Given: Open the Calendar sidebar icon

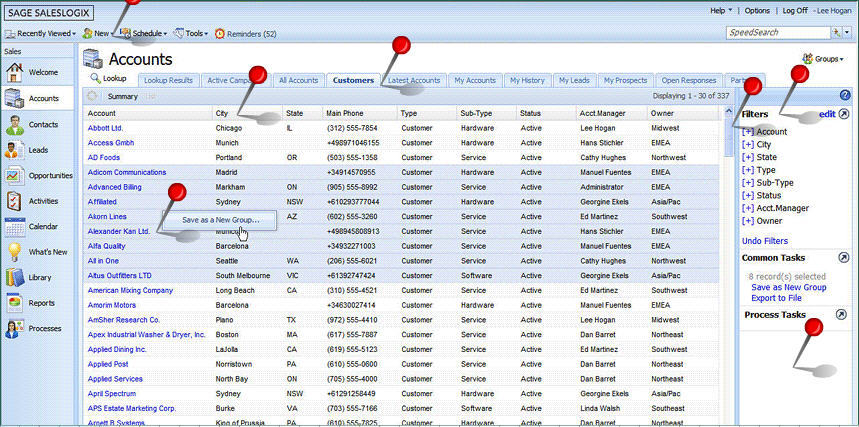Looking at the screenshot, I should (15, 226).
